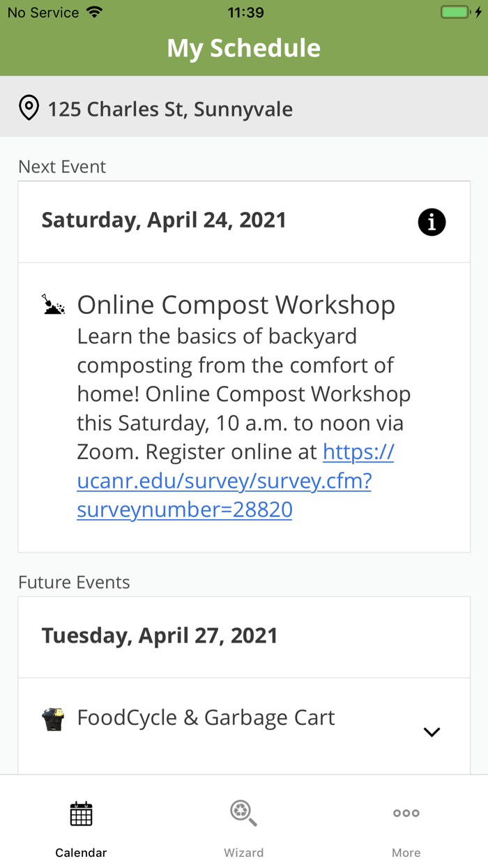This screenshot has width=488, height=868.
Task: Open the More tab label
Action: pos(406,853)
